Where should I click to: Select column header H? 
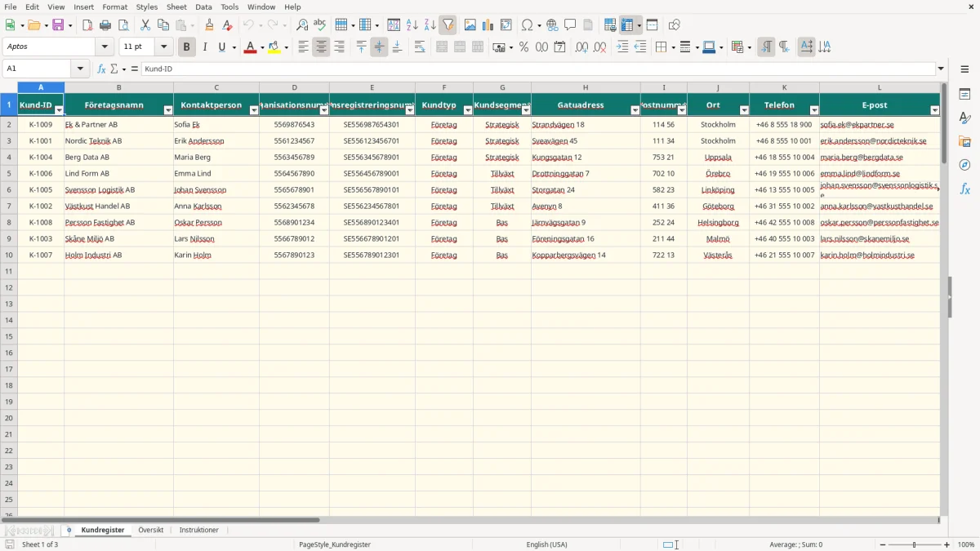tap(586, 87)
